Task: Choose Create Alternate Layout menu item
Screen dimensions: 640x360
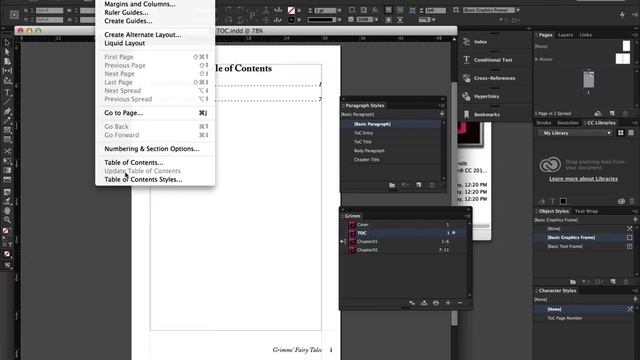Action: 142,35
